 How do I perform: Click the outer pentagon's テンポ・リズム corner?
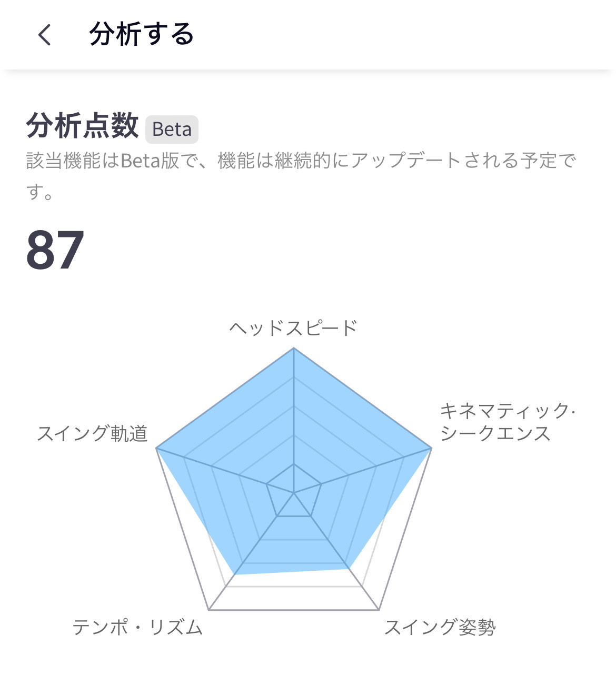click(209, 610)
